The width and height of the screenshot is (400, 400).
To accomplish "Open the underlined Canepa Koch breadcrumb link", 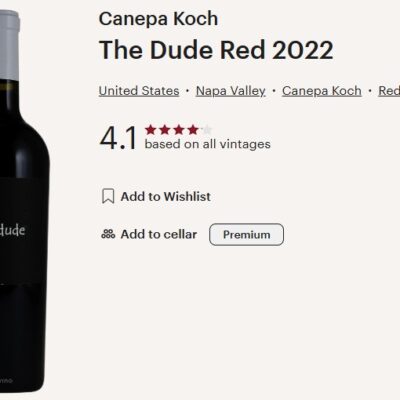I will click(322, 91).
